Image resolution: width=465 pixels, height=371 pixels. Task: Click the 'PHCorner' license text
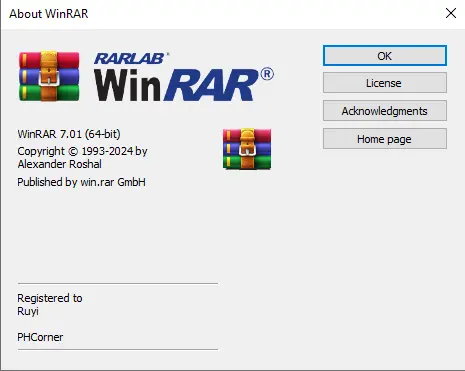pos(40,337)
